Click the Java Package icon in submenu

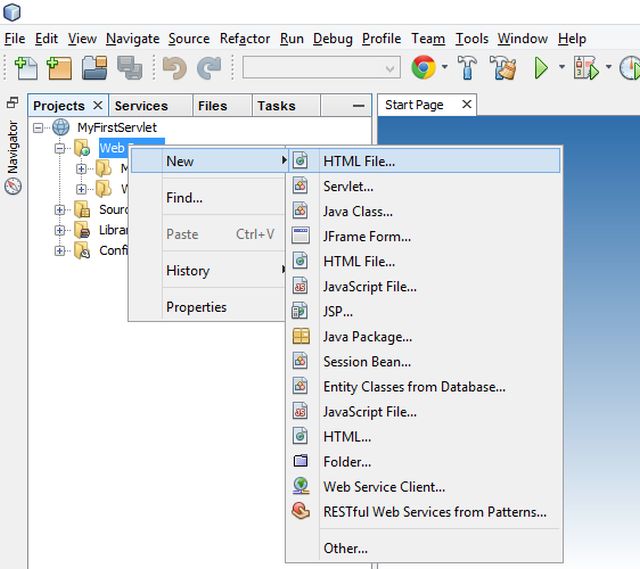click(x=301, y=336)
